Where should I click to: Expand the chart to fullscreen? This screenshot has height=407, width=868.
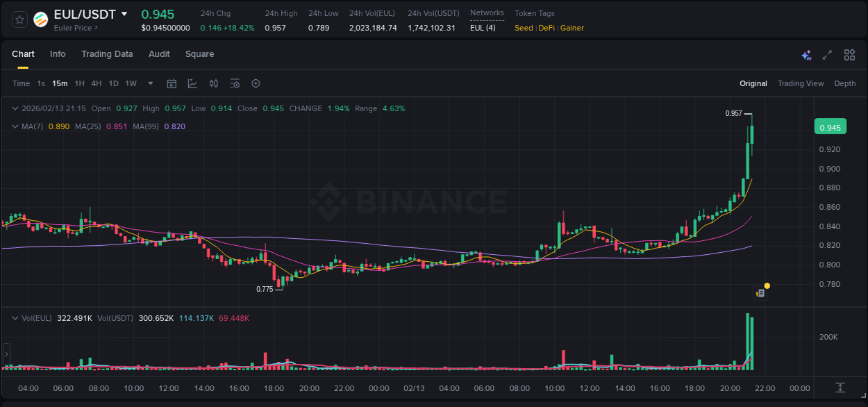point(827,54)
